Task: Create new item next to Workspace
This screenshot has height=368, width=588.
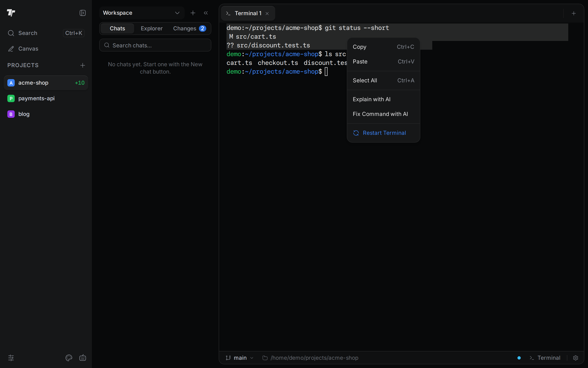Action: click(x=193, y=13)
